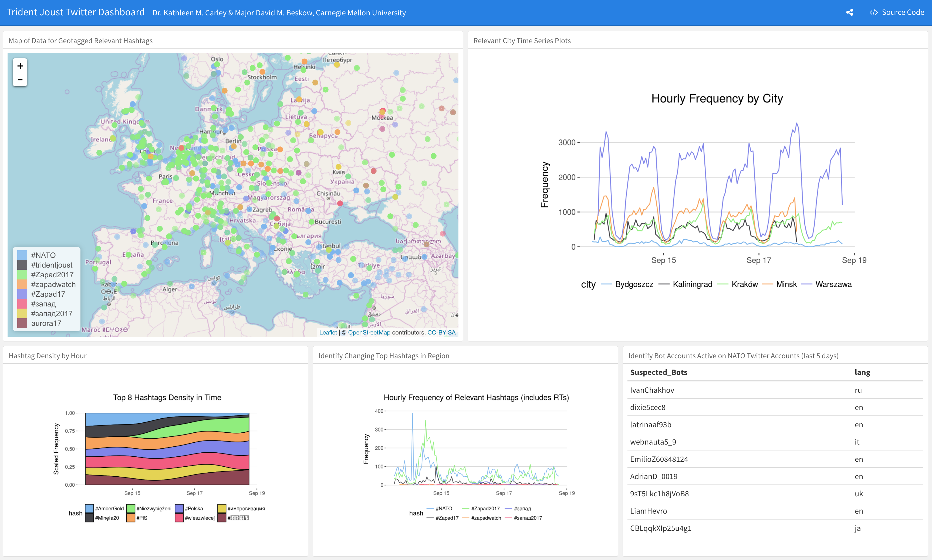Viewport: 932px width, 560px height.
Task: Click the lang column header
Action: pyautogui.click(x=863, y=373)
